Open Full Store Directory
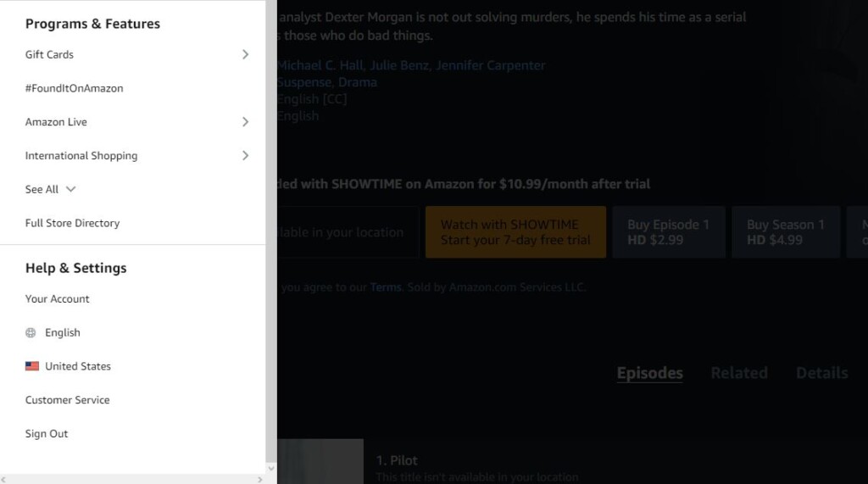Image resolution: width=868 pixels, height=484 pixels. pyautogui.click(x=73, y=223)
